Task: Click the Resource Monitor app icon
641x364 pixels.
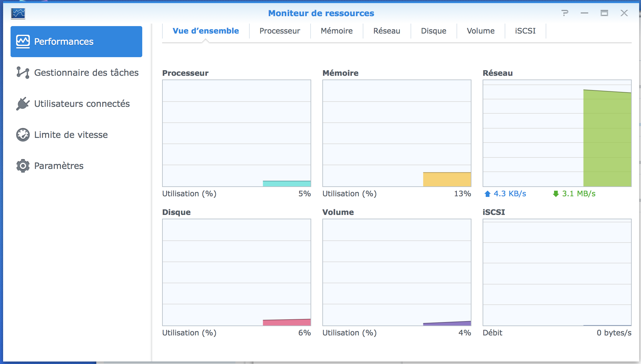Action: coord(18,13)
